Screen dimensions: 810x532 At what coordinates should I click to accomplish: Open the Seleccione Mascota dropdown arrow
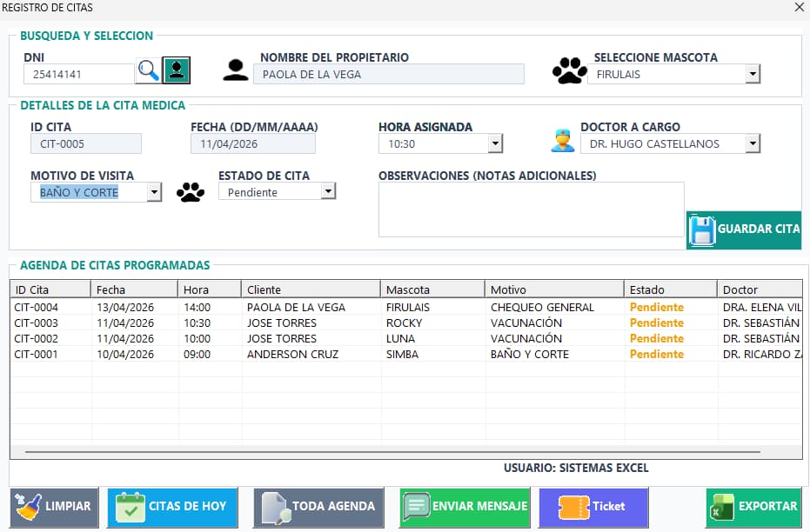[753, 74]
